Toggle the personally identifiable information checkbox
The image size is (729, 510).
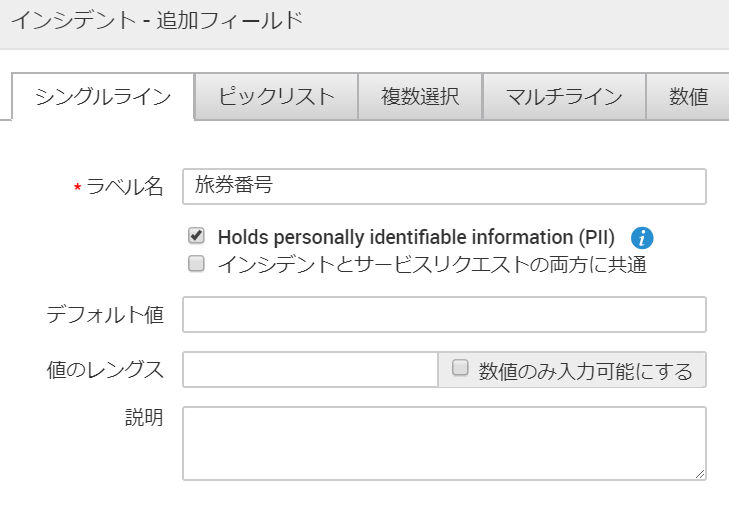click(196, 237)
